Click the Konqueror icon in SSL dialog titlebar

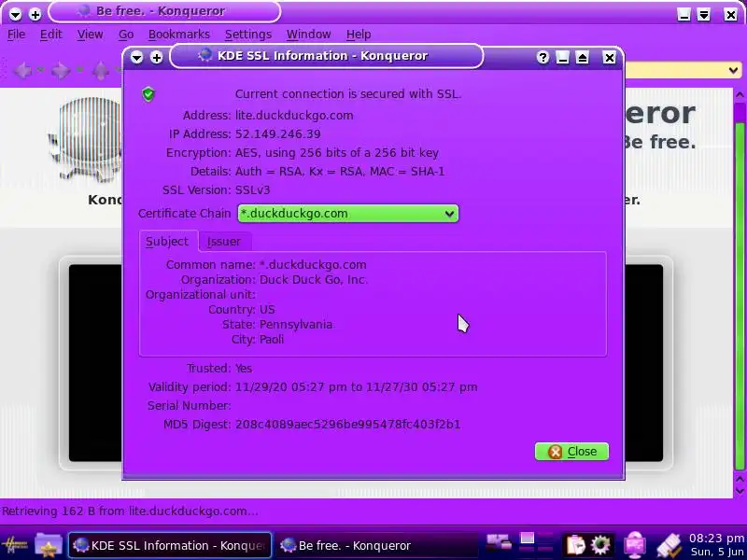point(205,56)
